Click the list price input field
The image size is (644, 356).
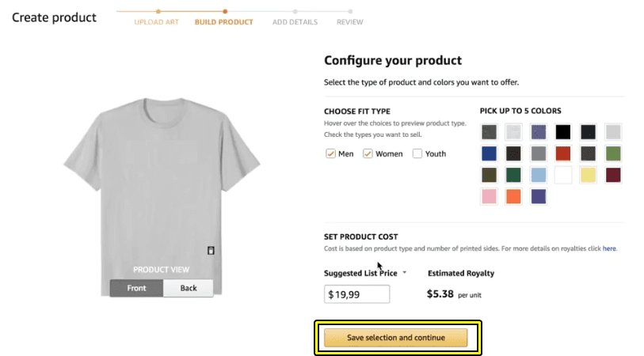click(x=357, y=294)
